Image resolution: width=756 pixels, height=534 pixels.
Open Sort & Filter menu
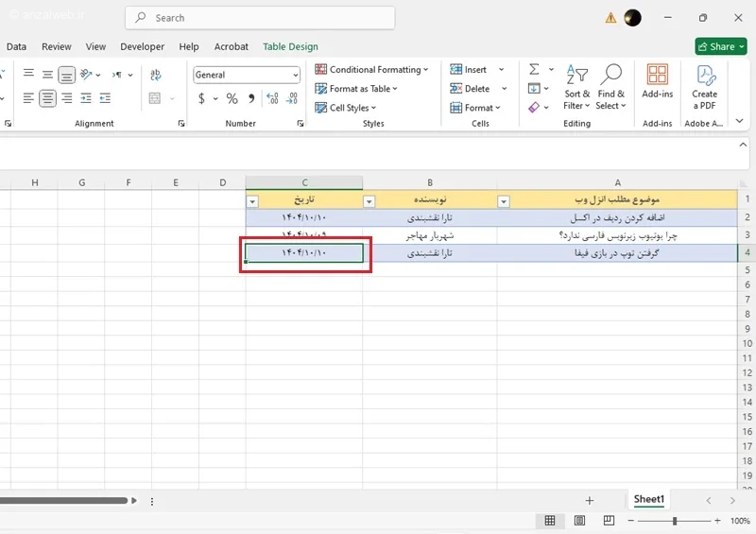coord(576,87)
